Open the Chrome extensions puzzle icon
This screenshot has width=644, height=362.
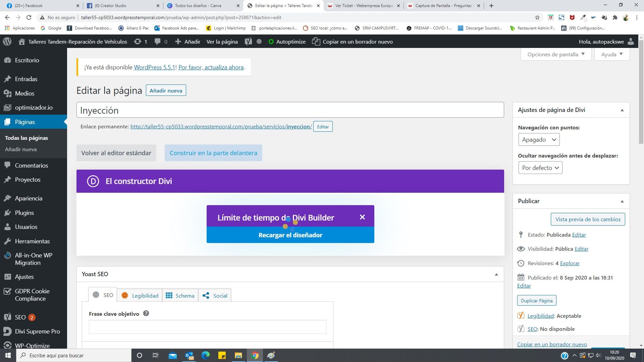tap(615, 17)
